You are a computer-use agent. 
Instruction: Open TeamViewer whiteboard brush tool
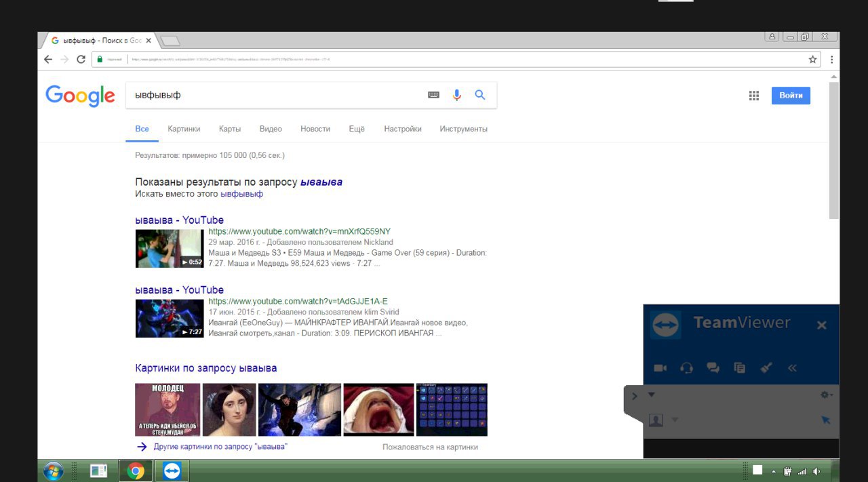(766, 368)
